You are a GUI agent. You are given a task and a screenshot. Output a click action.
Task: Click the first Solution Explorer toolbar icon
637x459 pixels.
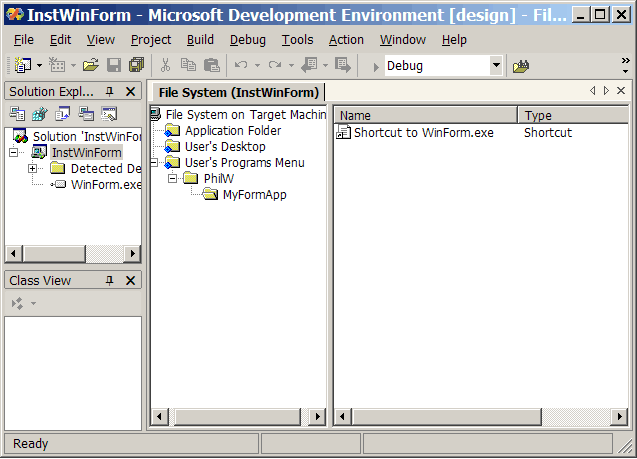[16, 113]
